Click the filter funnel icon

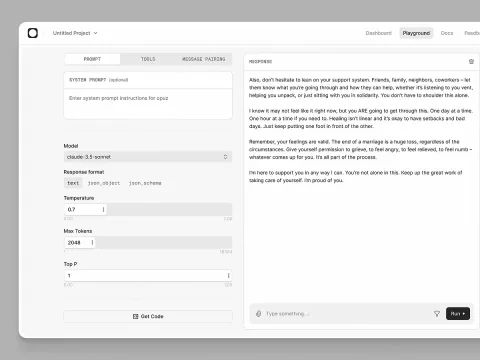point(437,314)
